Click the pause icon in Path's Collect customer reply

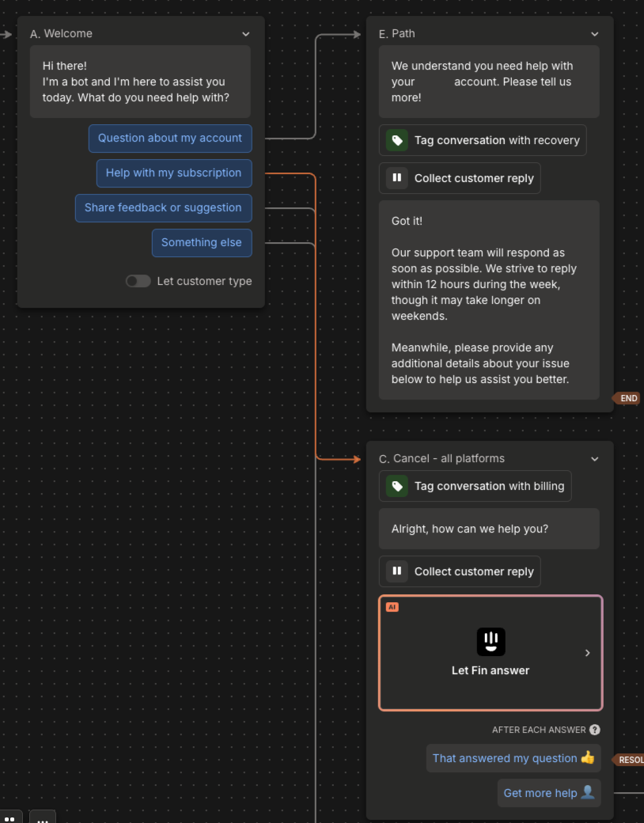(397, 178)
